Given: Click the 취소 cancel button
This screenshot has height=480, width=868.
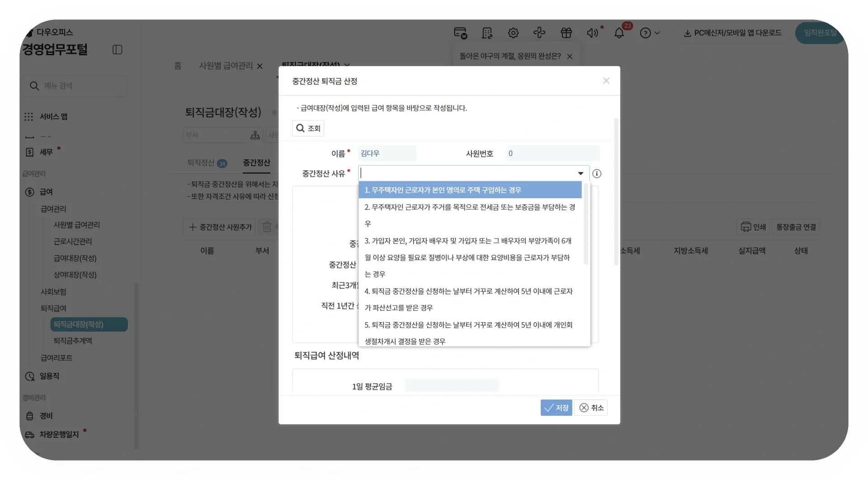Looking at the screenshot, I should click(591, 408).
